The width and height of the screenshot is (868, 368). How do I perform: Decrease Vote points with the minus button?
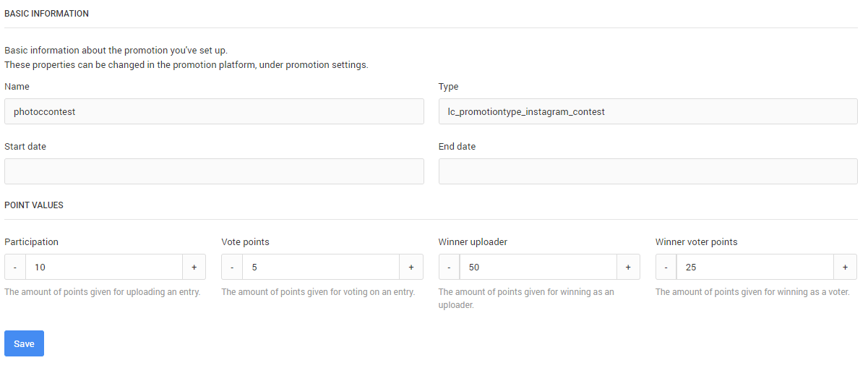pos(232,267)
